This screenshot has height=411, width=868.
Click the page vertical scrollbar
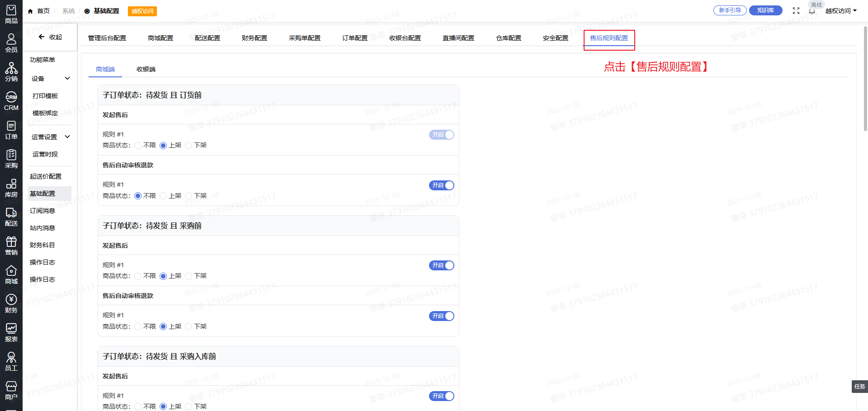865,77
